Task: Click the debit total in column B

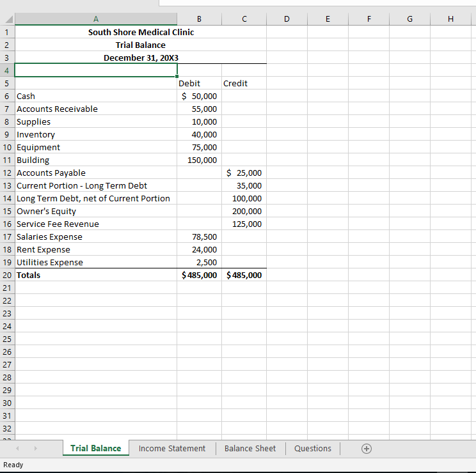Action: [199, 275]
